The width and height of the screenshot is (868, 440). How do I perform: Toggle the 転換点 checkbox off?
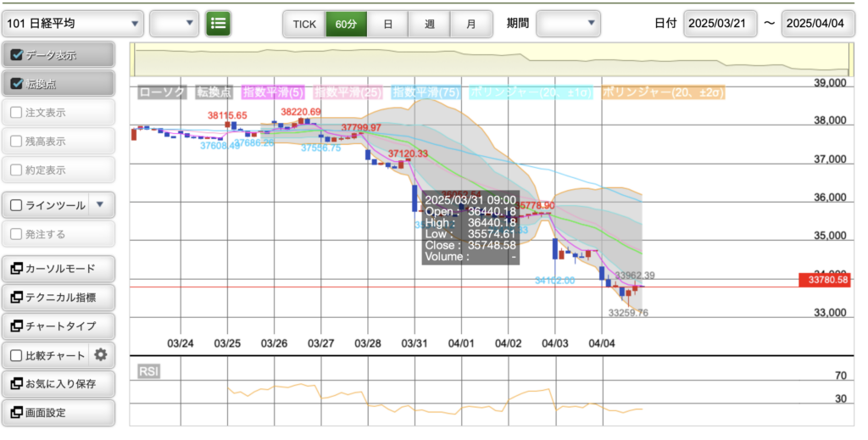pyautogui.click(x=16, y=84)
